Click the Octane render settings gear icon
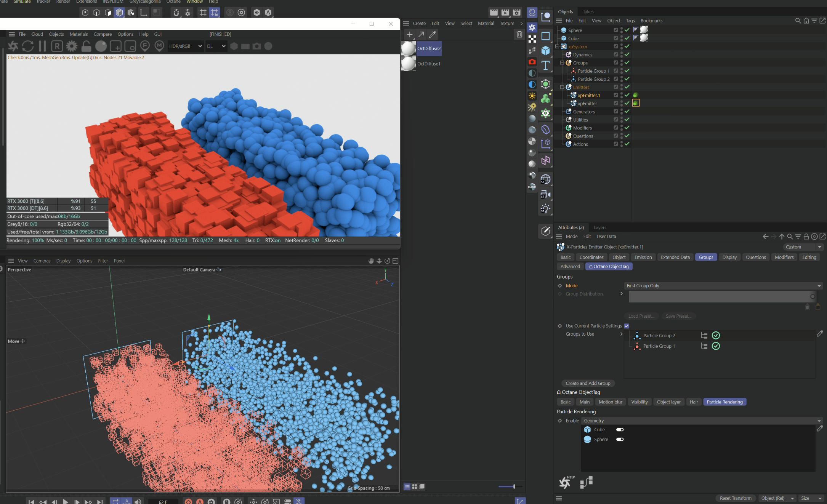Image resolution: width=827 pixels, height=504 pixels. (71, 46)
